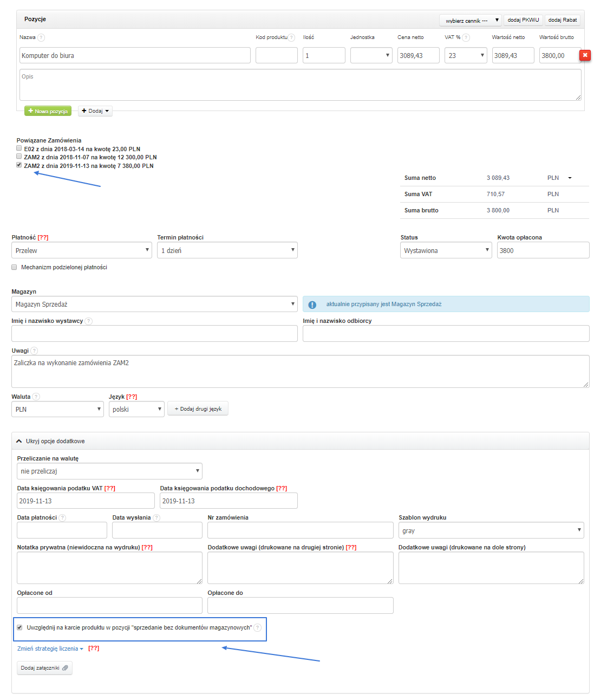Show help icon beside Uwagi label
This screenshot has width=594, height=700.
tap(34, 351)
